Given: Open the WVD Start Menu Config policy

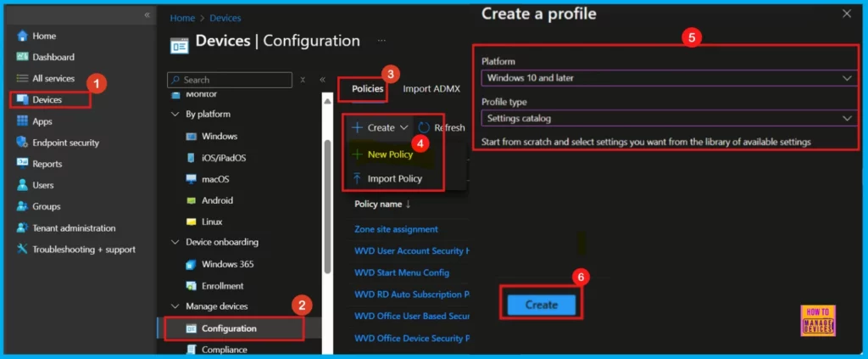Looking at the screenshot, I should click(x=401, y=272).
